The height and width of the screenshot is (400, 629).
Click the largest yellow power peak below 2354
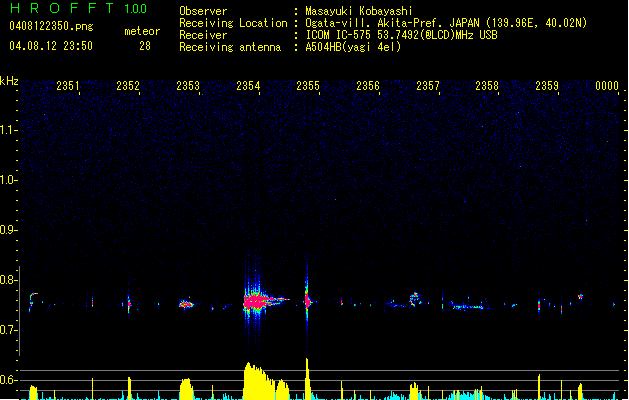pos(259,381)
